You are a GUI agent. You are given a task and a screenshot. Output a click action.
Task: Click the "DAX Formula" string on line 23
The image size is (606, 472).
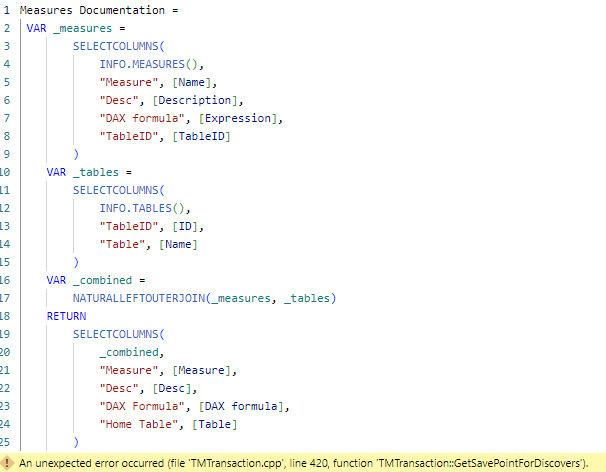tap(142, 406)
